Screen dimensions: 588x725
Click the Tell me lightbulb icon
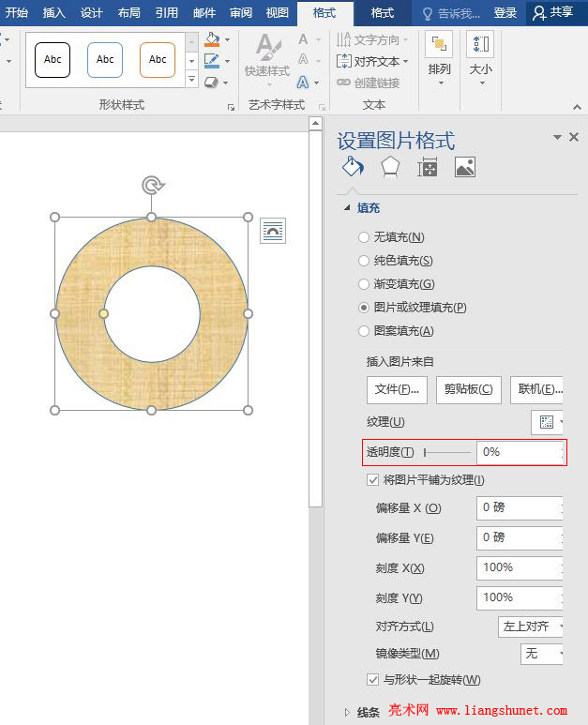[x=428, y=14]
